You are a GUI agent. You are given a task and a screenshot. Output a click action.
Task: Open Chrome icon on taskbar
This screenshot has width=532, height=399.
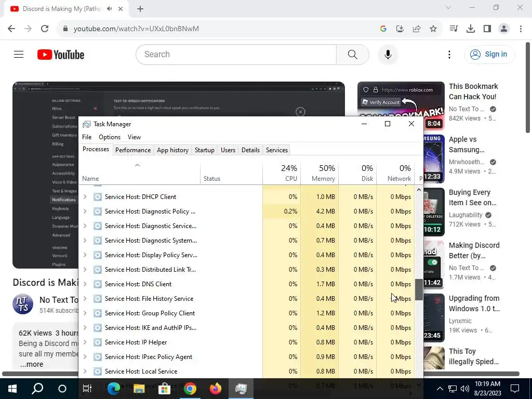pyautogui.click(x=190, y=389)
